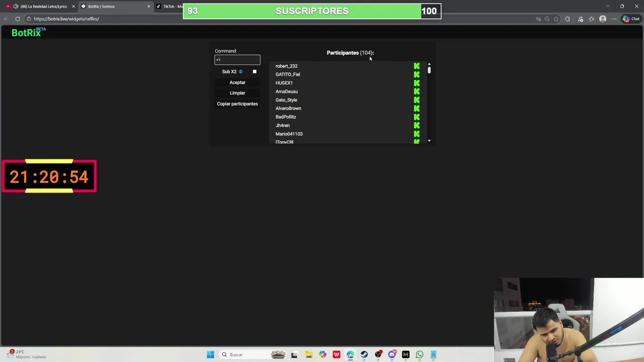Mute the YouTube tab via speaker icon

click(16, 7)
